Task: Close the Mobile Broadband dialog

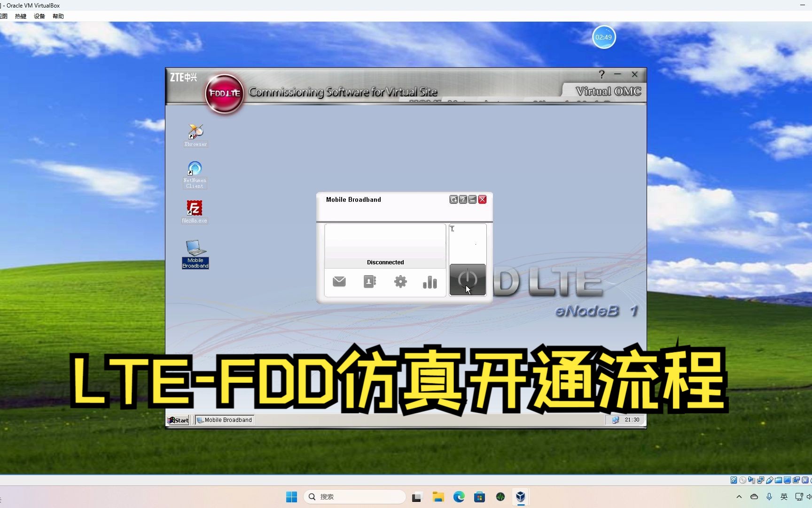Action: [x=482, y=199]
